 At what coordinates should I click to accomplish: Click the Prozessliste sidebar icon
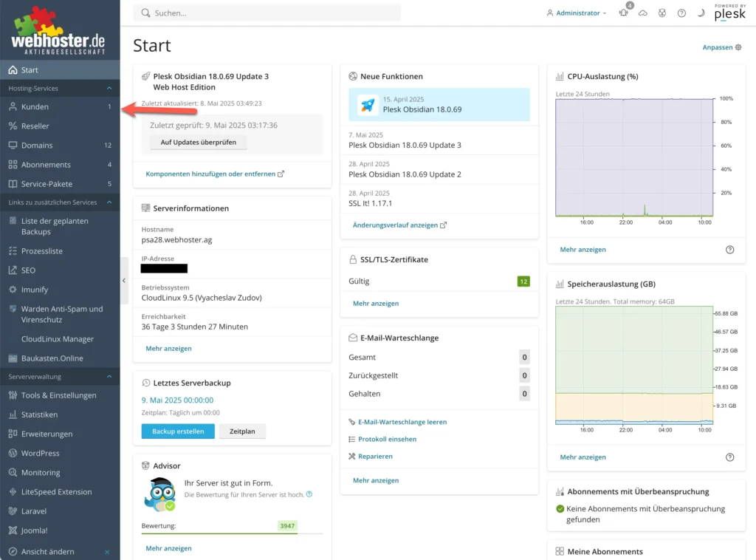coord(13,251)
